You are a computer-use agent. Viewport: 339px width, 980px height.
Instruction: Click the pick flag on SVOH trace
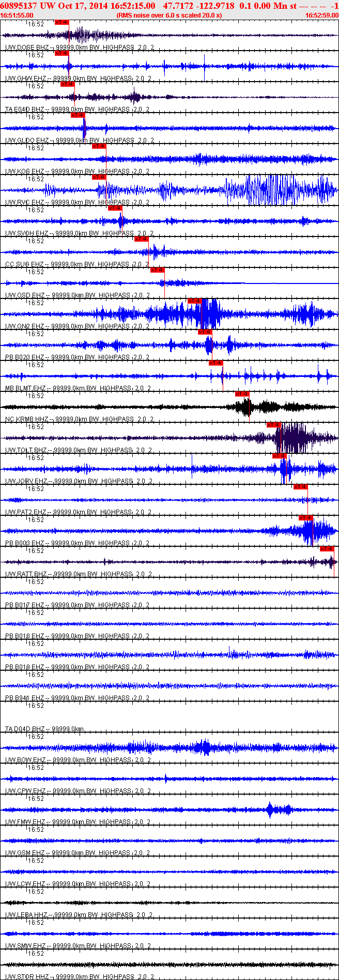(115, 208)
